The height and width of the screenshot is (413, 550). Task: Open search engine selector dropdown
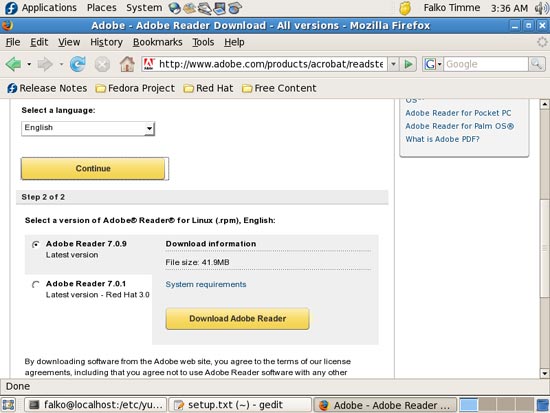click(x=433, y=64)
